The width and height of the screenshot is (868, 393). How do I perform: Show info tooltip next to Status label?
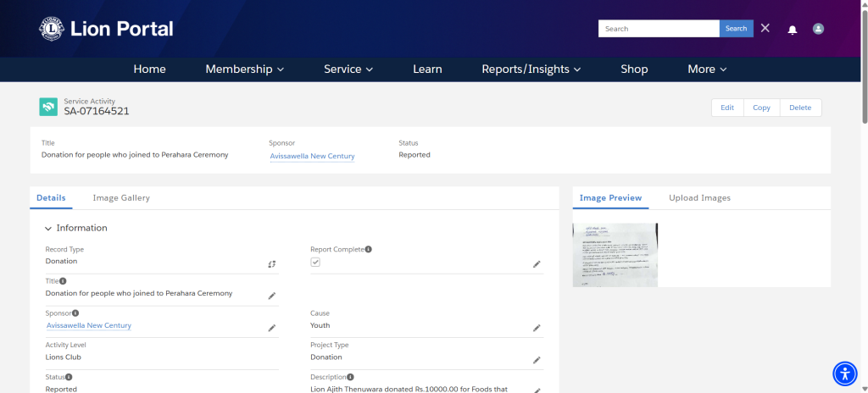coord(69,377)
